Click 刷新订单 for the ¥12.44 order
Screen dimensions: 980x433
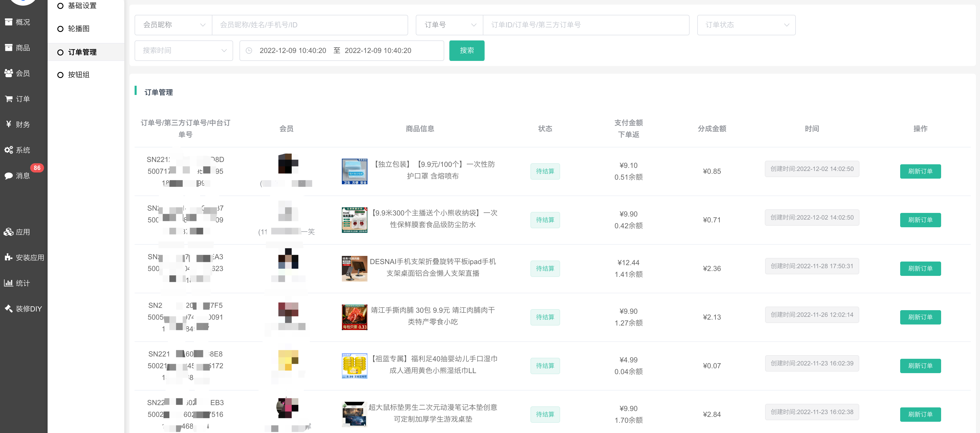[x=920, y=269]
